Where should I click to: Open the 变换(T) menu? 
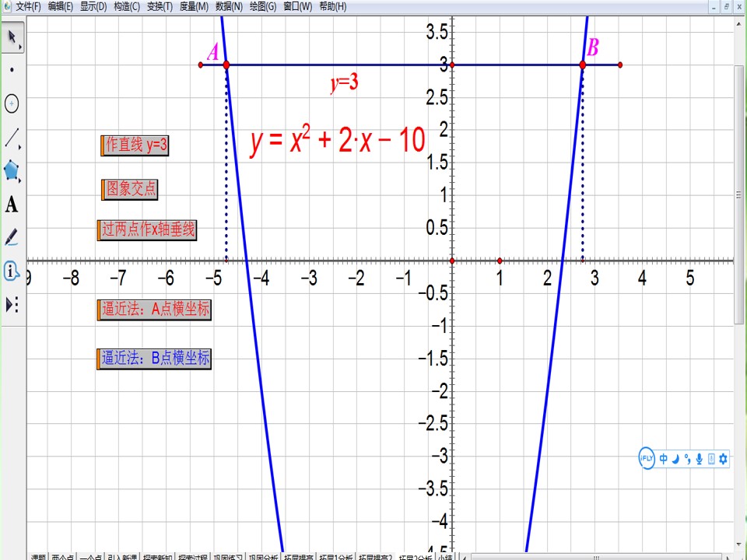[160, 7]
